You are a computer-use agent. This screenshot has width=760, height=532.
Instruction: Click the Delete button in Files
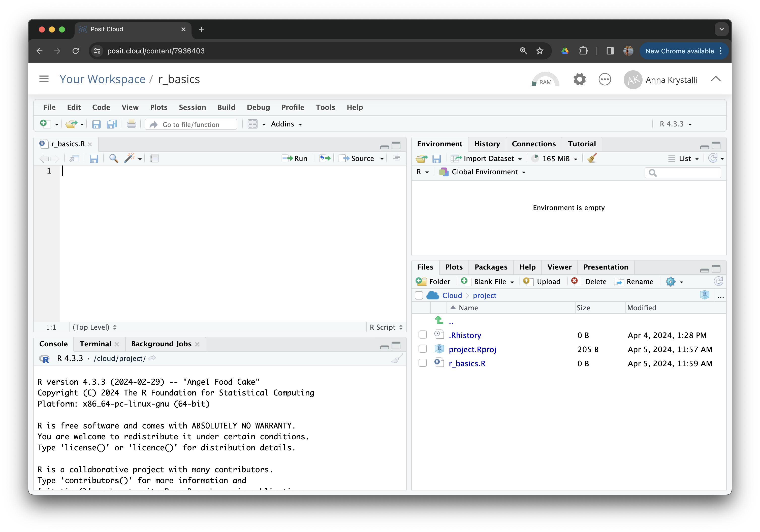(x=589, y=282)
